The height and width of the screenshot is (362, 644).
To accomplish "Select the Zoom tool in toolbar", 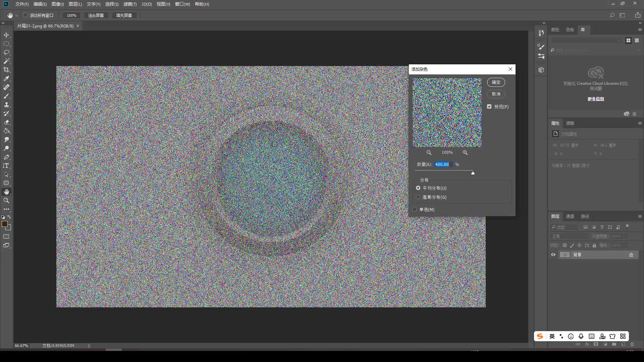I will coord(6,200).
